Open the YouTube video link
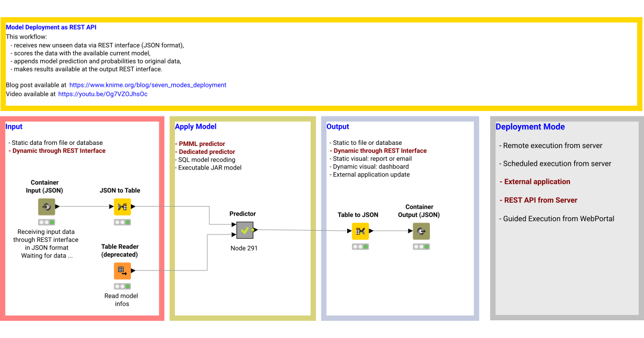Viewport: 644px width, 338px height. (103, 94)
